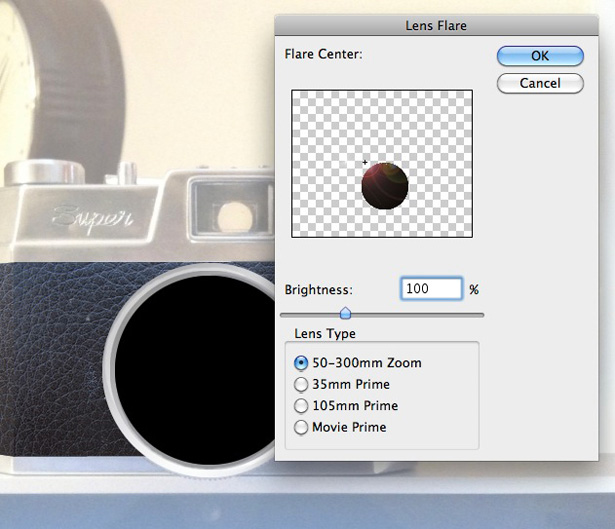
Task: Click the Lens Type group label
Action: pyautogui.click(x=325, y=333)
